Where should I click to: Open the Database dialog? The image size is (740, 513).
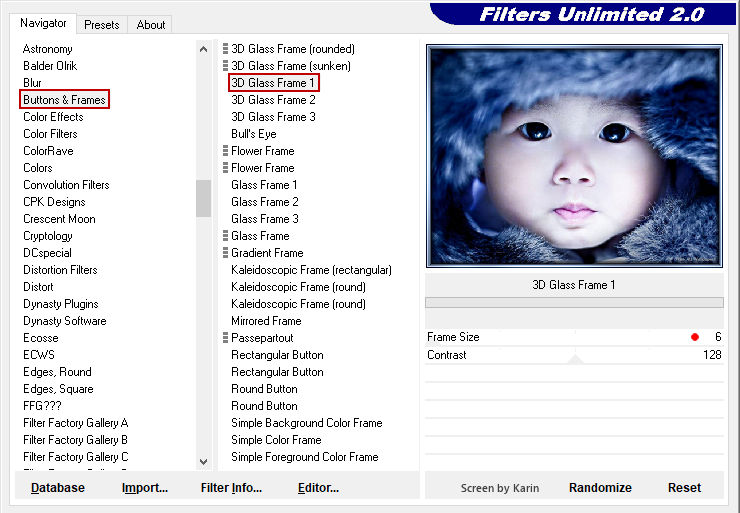(x=58, y=488)
